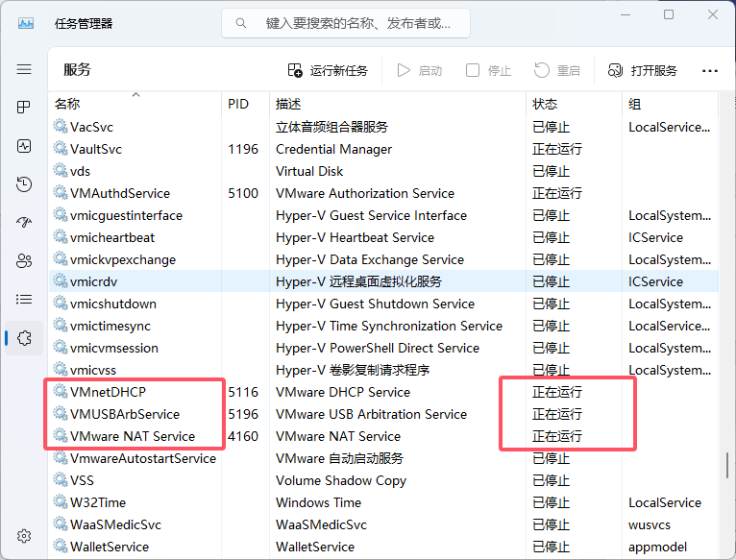The image size is (736, 560).
Task: Open the hamburger navigation menu
Action: [24, 69]
